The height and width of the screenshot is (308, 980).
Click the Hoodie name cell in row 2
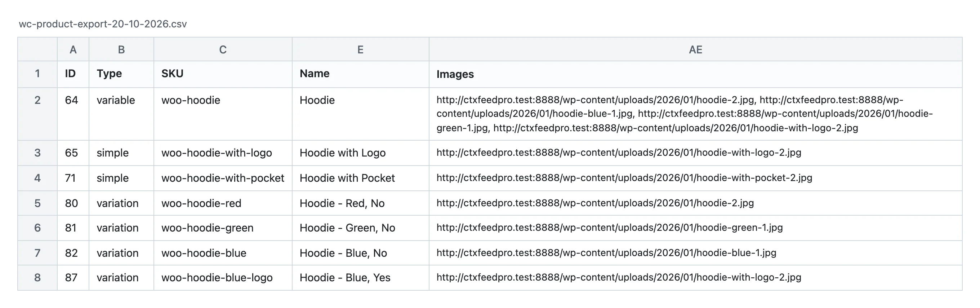pyautogui.click(x=360, y=114)
